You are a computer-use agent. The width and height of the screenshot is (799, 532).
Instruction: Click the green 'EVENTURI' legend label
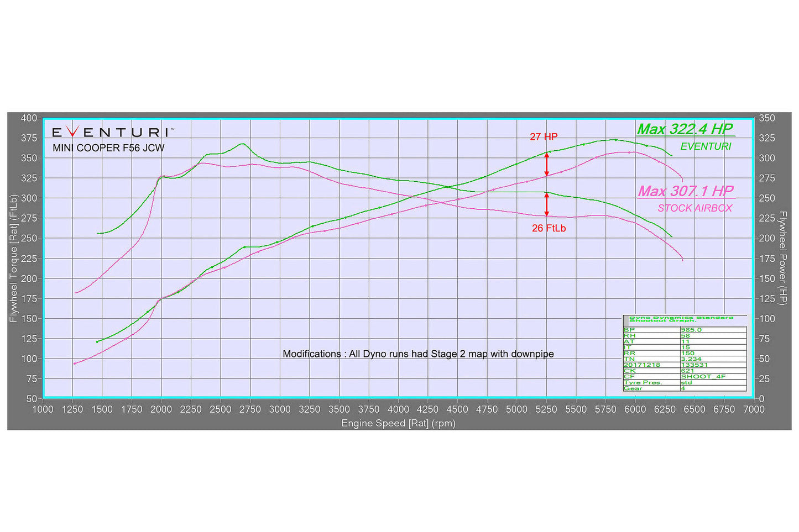pos(706,146)
